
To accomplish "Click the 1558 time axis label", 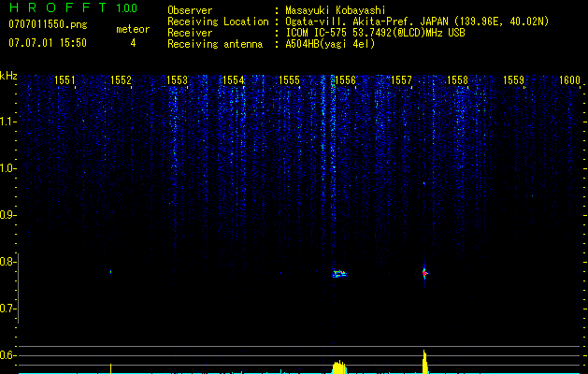I will coord(457,80).
